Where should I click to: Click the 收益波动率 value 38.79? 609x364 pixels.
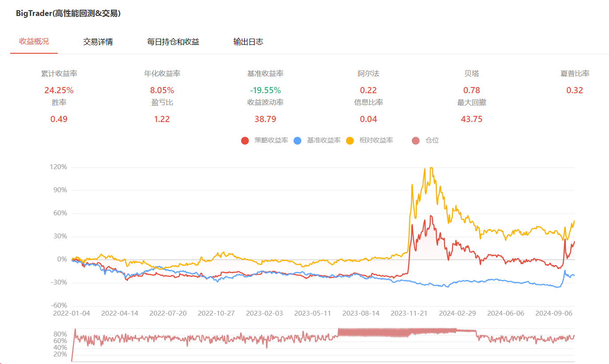click(x=265, y=119)
